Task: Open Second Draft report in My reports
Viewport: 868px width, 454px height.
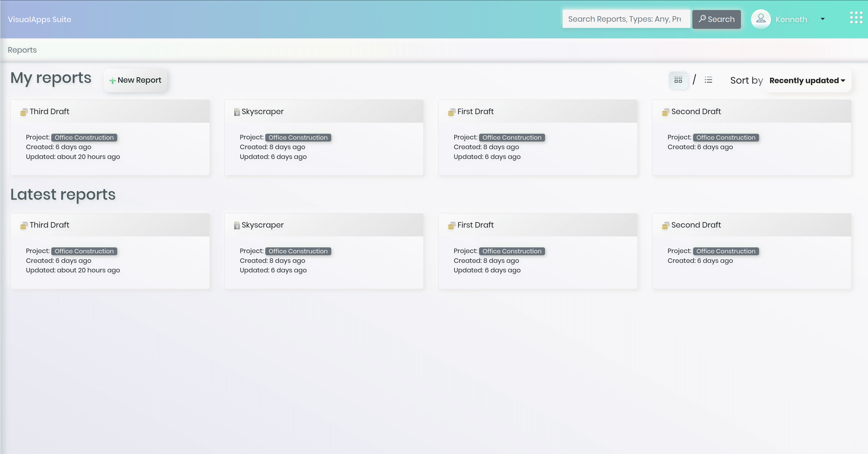Action: pyautogui.click(x=696, y=112)
